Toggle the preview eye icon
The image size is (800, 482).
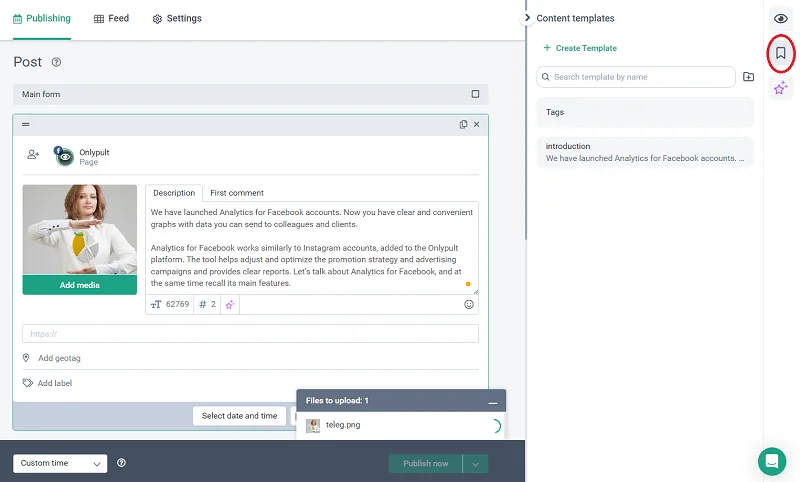781,19
